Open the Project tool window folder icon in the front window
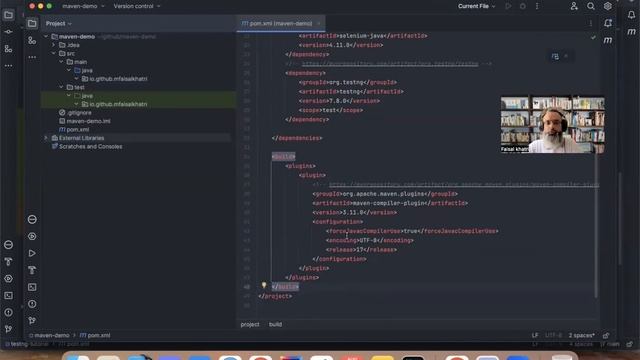Image resolution: width=640 pixels, height=360 pixels. [x=32, y=23]
